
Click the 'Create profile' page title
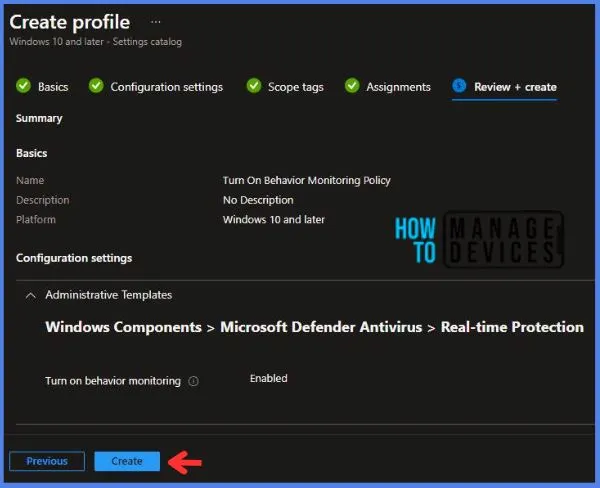pyautogui.click(x=70, y=22)
